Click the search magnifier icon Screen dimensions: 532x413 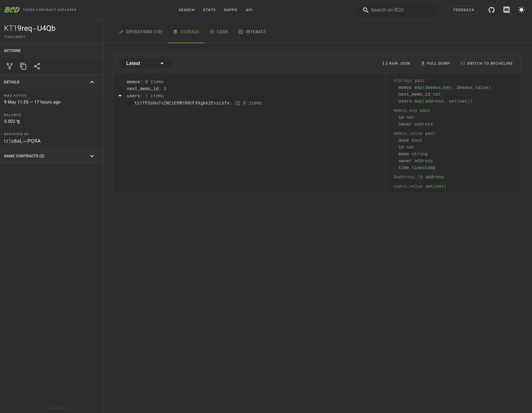point(366,10)
